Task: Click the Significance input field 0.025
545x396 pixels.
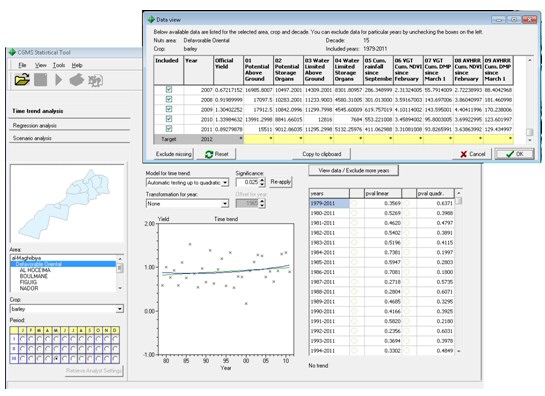Action: click(x=247, y=182)
